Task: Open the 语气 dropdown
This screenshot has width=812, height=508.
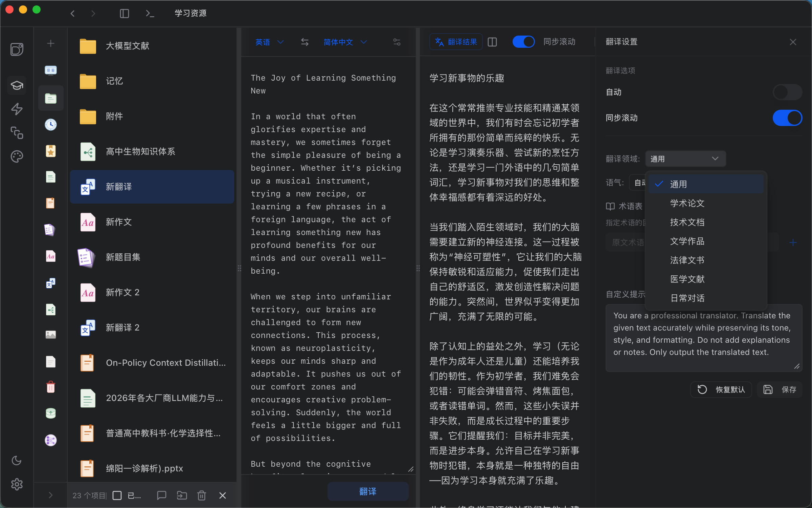Action: (x=638, y=183)
